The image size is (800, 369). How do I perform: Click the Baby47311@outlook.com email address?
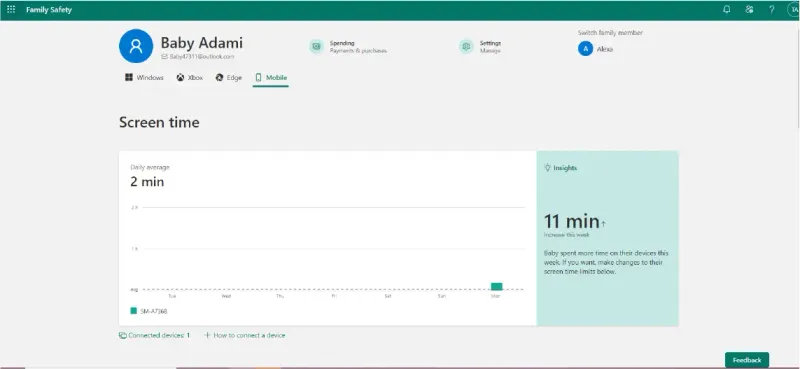(202, 57)
